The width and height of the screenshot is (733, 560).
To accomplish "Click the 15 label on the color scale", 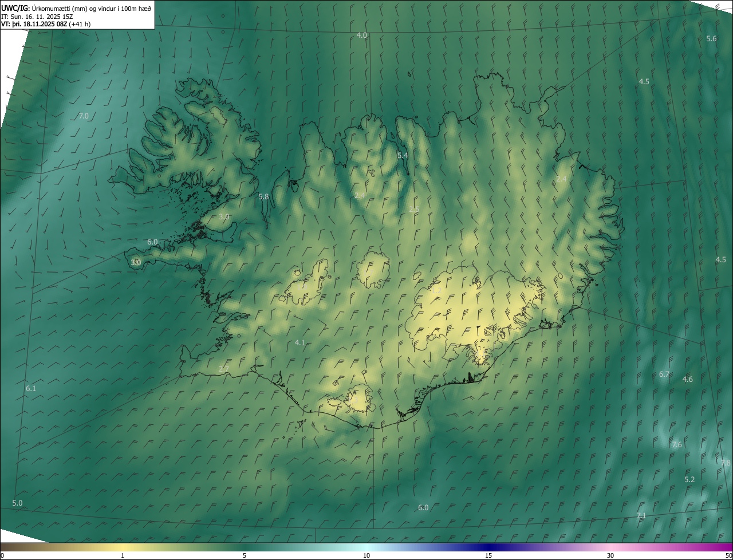I will (x=488, y=556).
